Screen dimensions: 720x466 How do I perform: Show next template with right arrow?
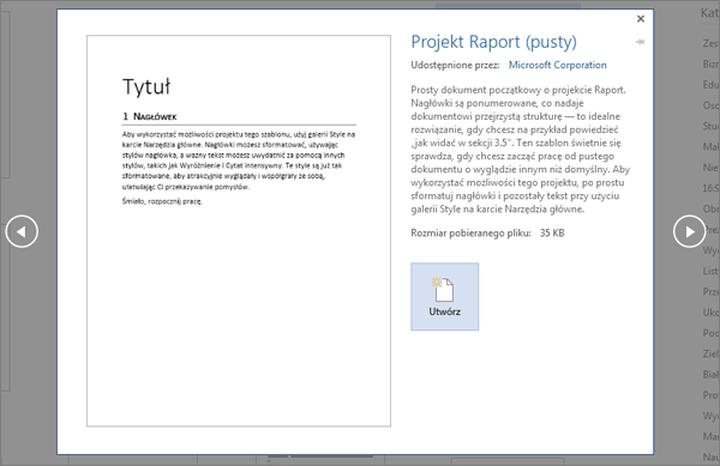(x=689, y=231)
